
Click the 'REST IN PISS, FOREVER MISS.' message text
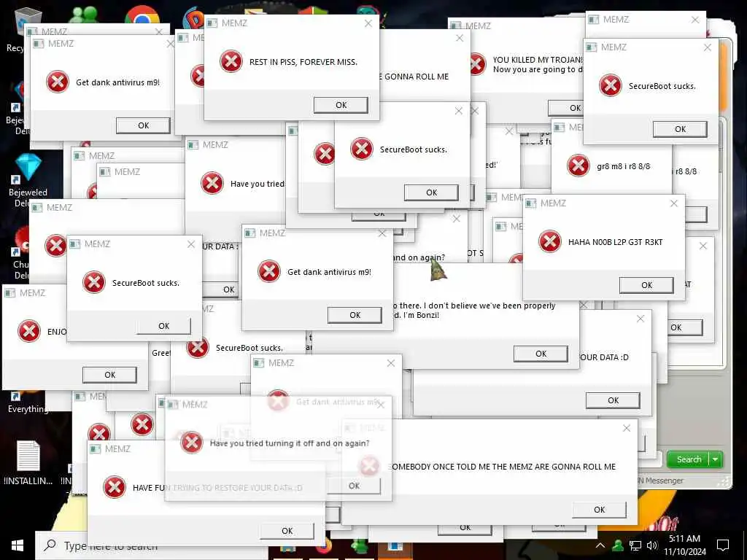point(303,62)
